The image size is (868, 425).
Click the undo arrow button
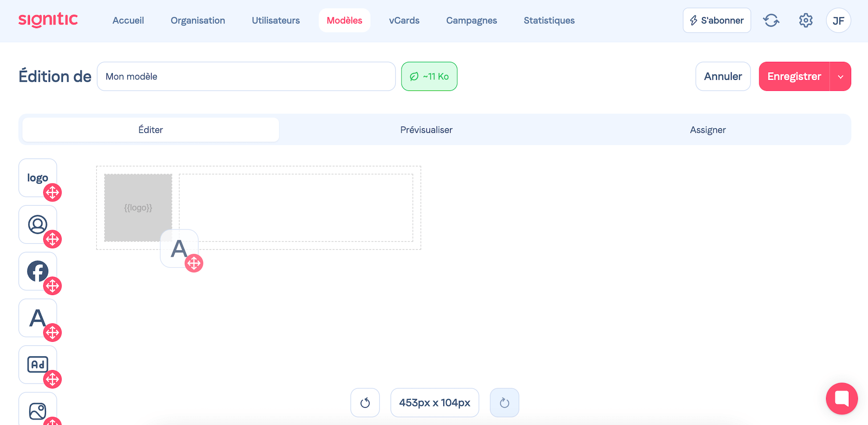click(365, 403)
